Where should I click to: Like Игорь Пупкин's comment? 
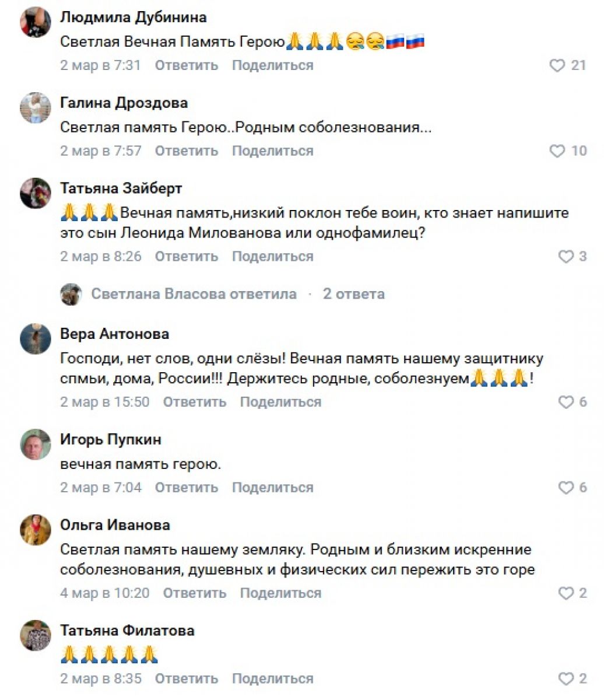click(x=566, y=488)
